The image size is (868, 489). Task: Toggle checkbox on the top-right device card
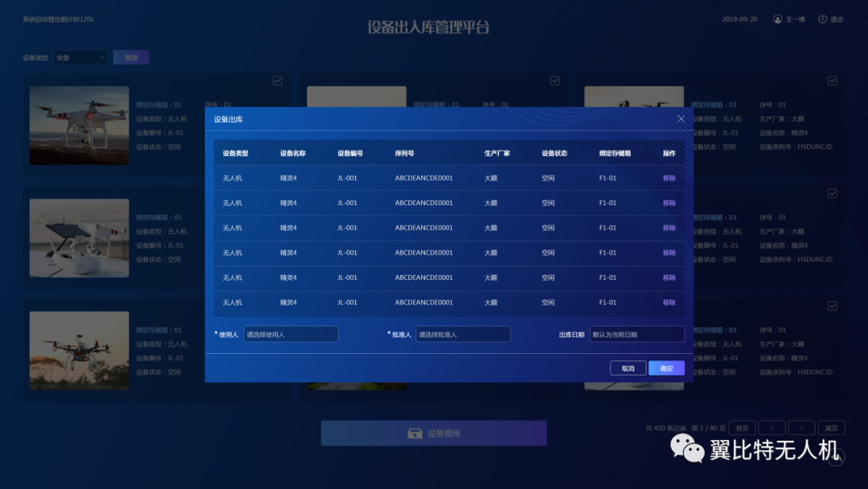[x=832, y=80]
